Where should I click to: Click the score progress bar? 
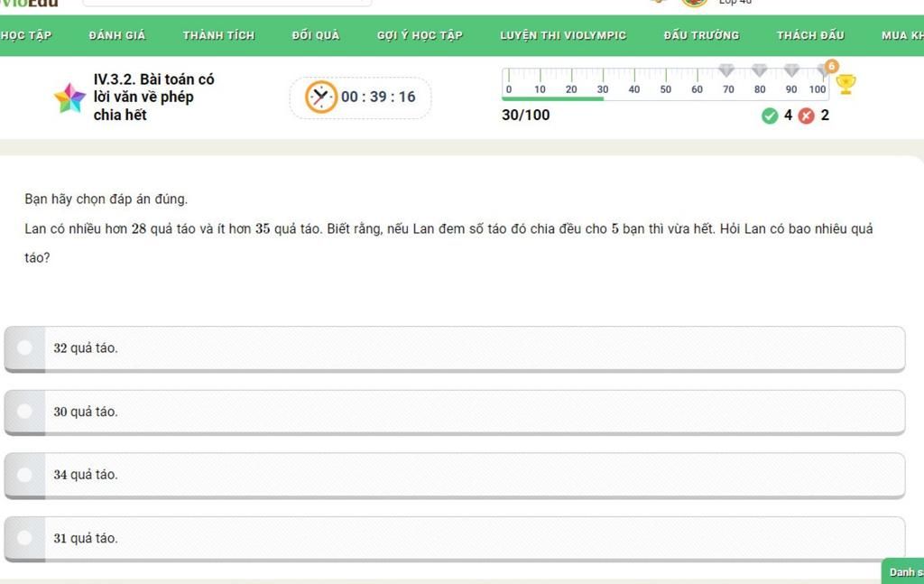click(x=665, y=84)
